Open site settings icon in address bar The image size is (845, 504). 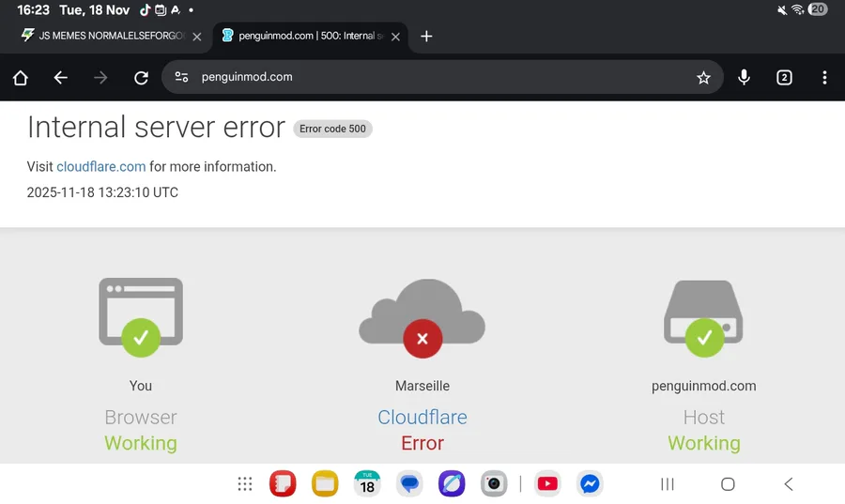pyautogui.click(x=181, y=77)
